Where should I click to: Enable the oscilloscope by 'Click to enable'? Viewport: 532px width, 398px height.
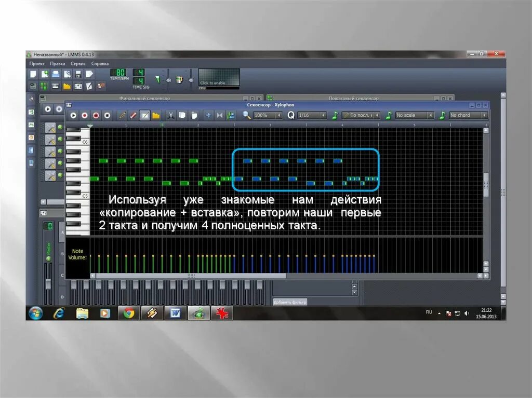point(219,77)
